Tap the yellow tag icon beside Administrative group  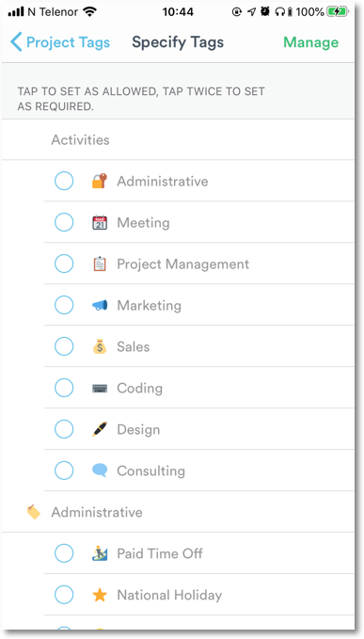pyautogui.click(x=33, y=512)
